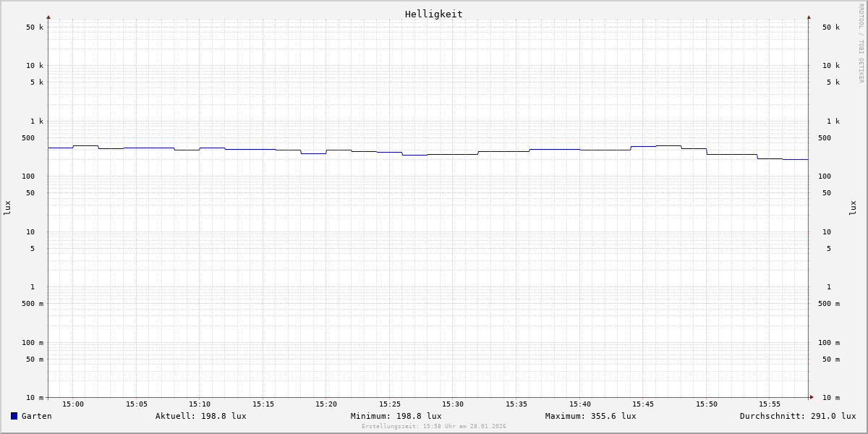Click red arrow at the x-axis end
868x434 pixels.
click(x=812, y=397)
